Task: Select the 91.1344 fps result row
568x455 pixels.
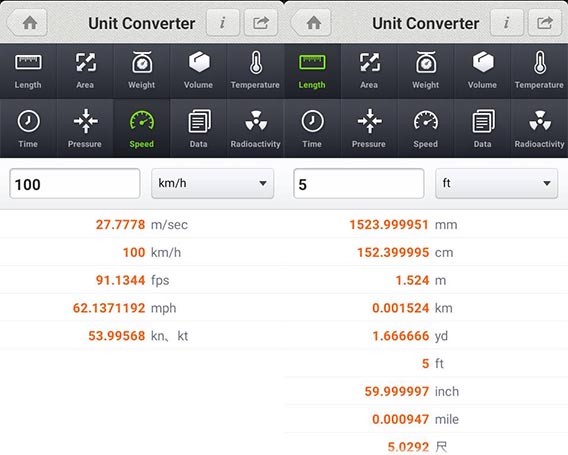Action: 142,280
